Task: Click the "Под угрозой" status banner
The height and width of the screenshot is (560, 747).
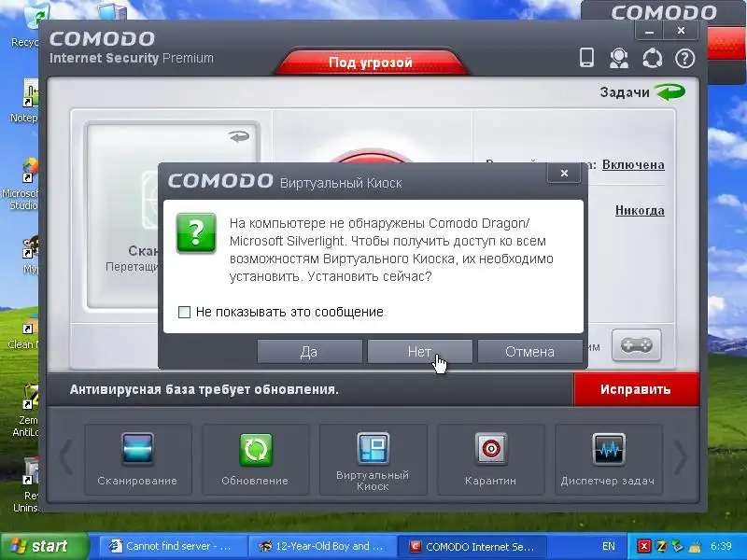Action: [x=371, y=63]
